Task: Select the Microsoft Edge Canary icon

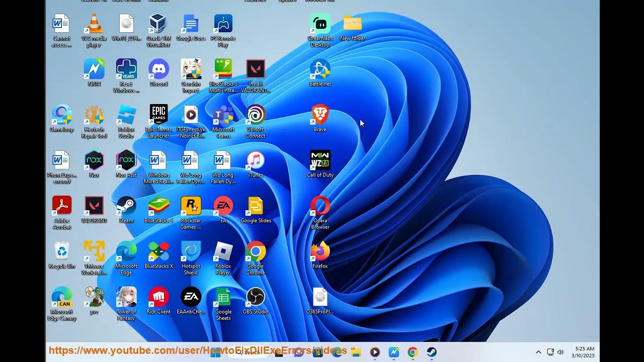Action: point(62,304)
